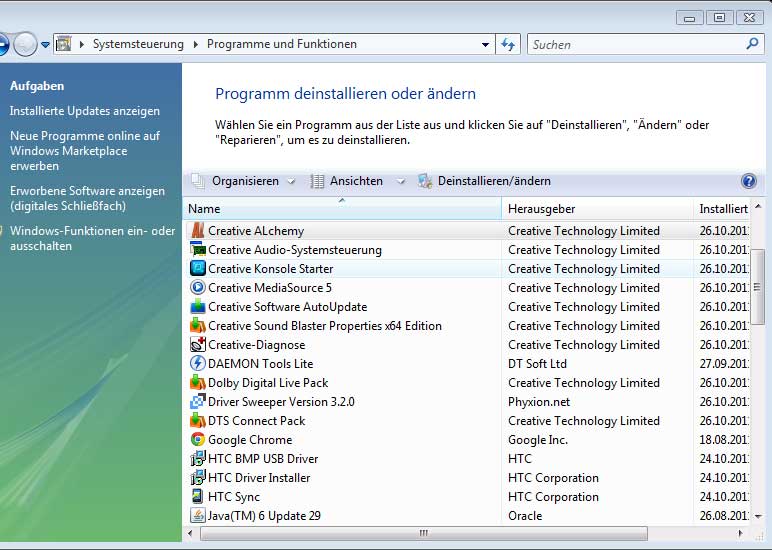Select the row named HTC Sync
772x550 pixels.
point(467,496)
